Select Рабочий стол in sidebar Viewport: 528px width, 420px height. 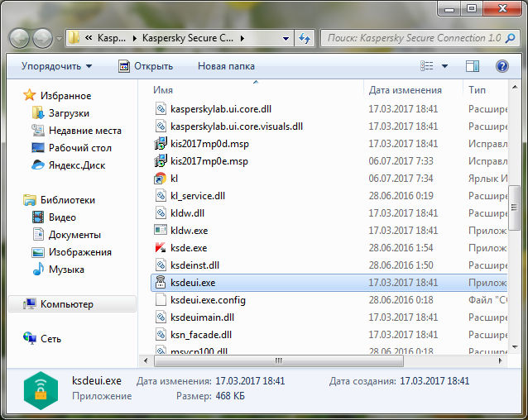tap(79, 148)
